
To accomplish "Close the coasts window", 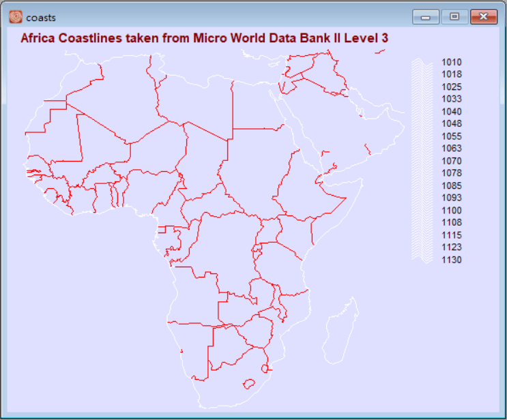I will pos(483,17).
